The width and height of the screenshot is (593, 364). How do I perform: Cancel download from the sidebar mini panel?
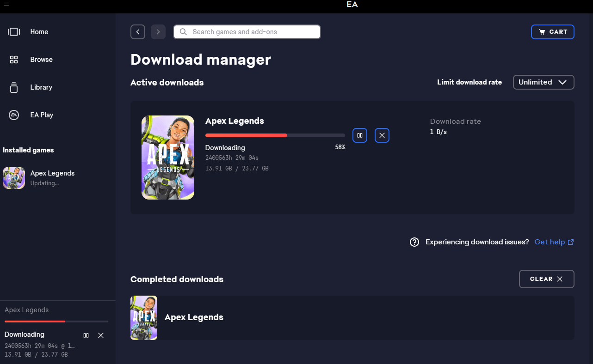101,335
